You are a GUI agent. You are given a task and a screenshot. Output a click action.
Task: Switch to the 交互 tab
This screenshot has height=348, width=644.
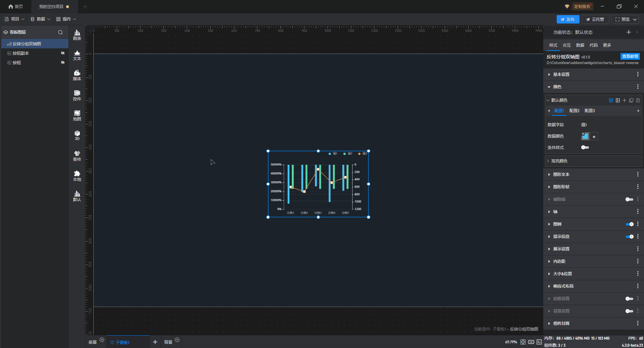[566, 45]
